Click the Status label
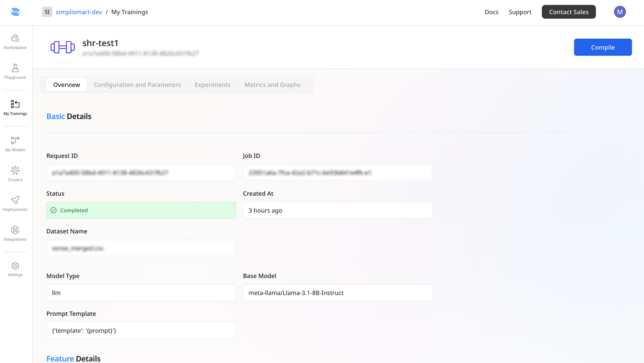This screenshot has width=644, height=363. pos(55,193)
